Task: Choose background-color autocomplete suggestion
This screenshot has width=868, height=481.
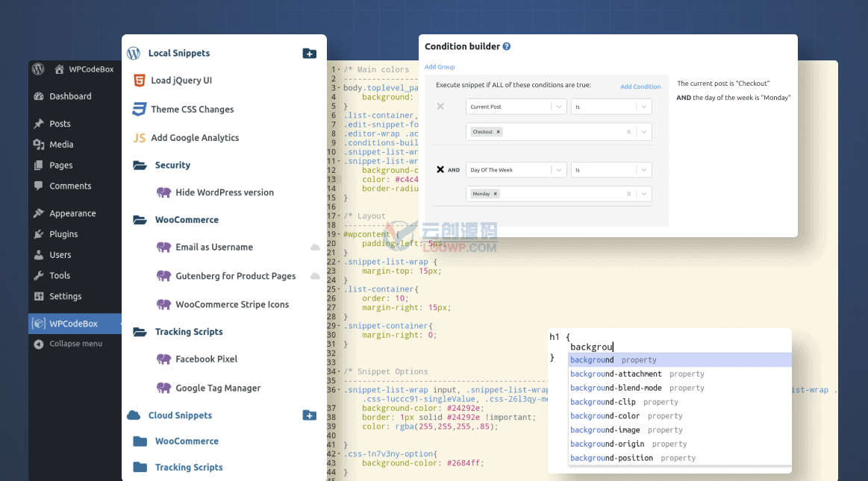Action: click(x=680, y=416)
